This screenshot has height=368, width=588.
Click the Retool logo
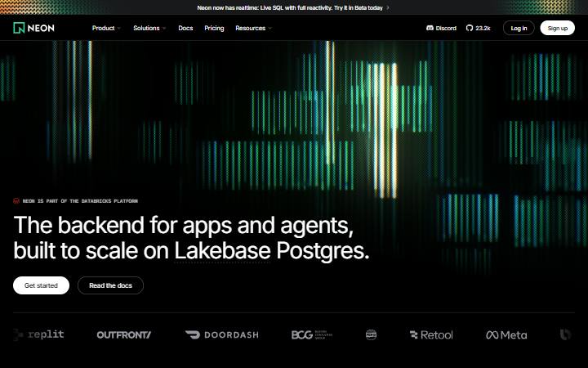coord(431,334)
